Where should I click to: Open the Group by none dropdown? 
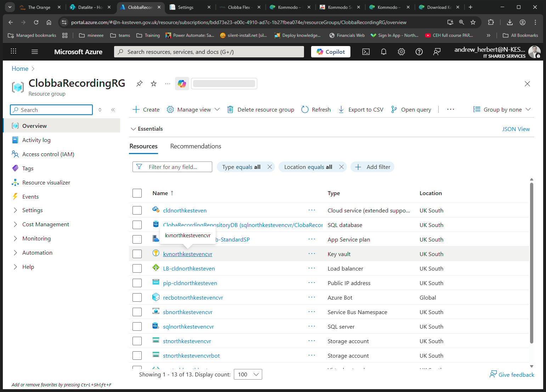click(x=502, y=109)
